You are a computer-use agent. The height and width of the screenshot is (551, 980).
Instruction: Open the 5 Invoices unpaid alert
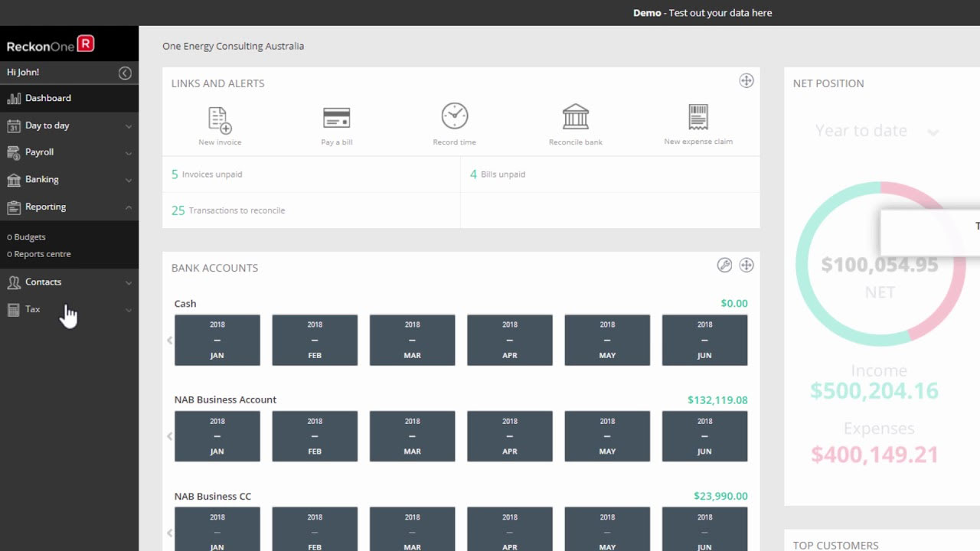coord(207,174)
